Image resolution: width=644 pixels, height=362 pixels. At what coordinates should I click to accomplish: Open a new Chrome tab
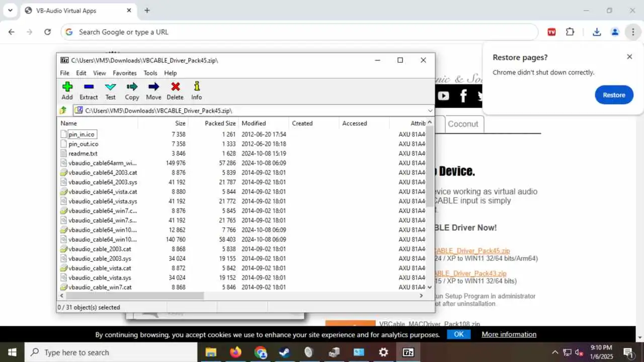147,11
